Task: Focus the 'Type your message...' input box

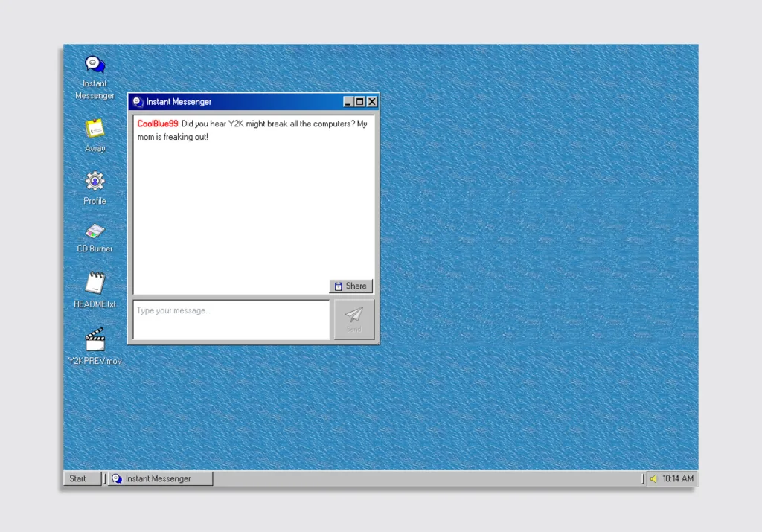Action: (231, 319)
